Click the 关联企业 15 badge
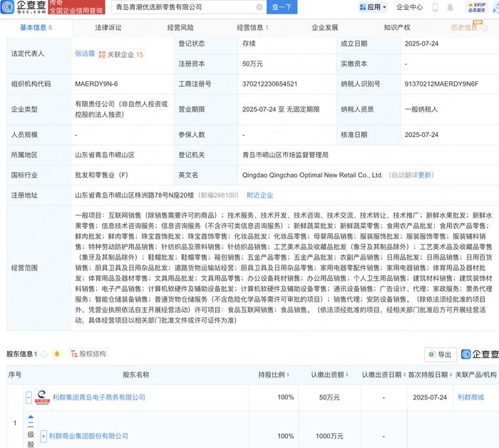Screen dimensions: 499x448 point(121,54)
